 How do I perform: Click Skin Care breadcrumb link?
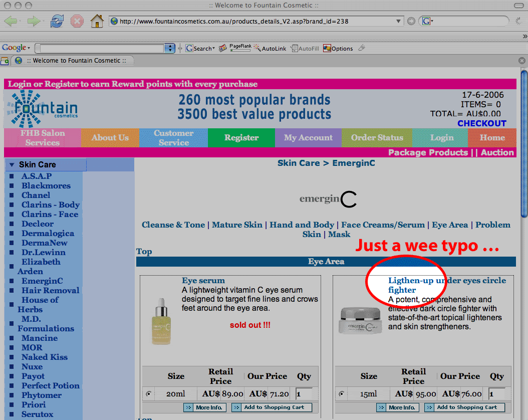tap(299, 163)
